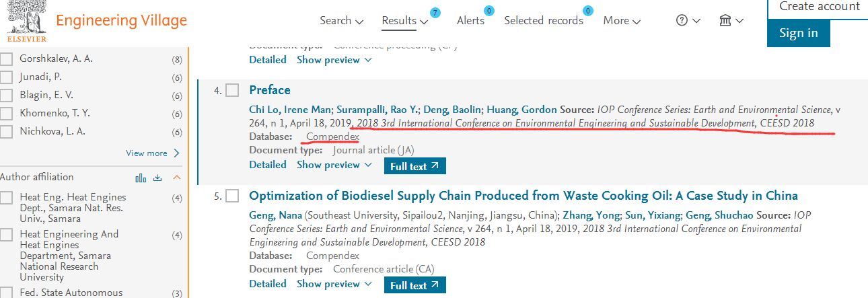
Task: Click the Elsevier tree logo
Action: [x=26, y=17]
